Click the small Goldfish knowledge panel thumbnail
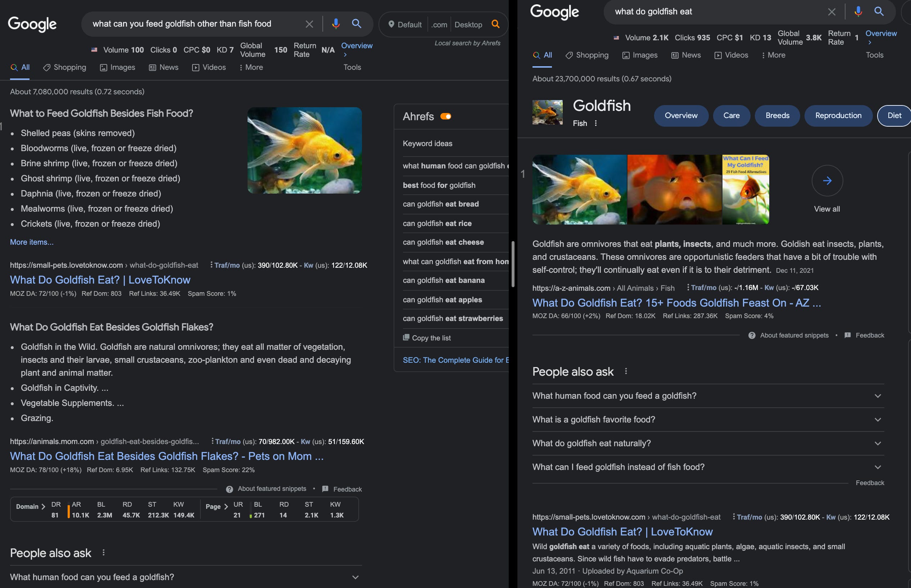911x588 pixels. click(x=547, y=112)
